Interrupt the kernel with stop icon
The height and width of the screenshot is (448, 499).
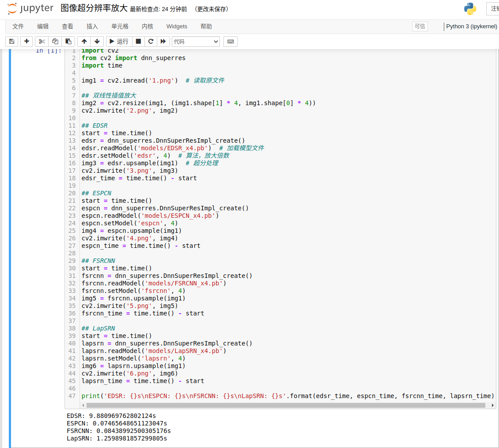[x=138, y=42]
